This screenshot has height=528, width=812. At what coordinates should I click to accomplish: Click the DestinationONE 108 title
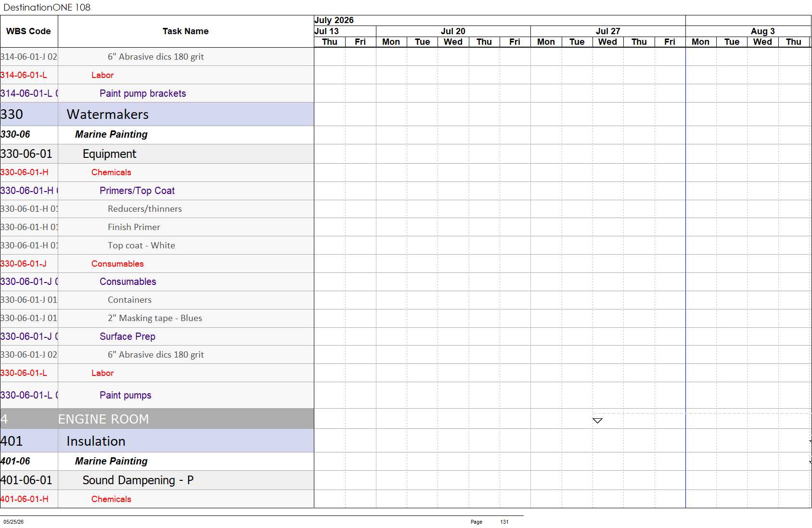(47, 7)
